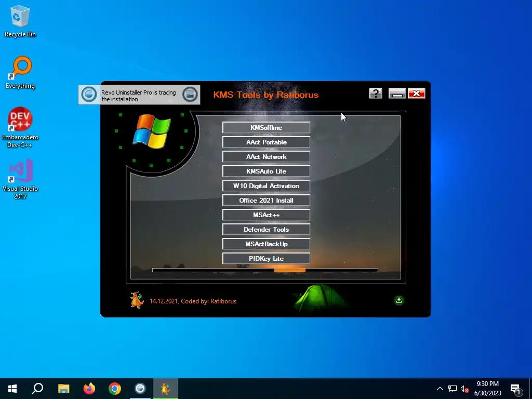Start KMSAuto Lite
Viewport: 532px width, 399px height.
coord(267,171)
